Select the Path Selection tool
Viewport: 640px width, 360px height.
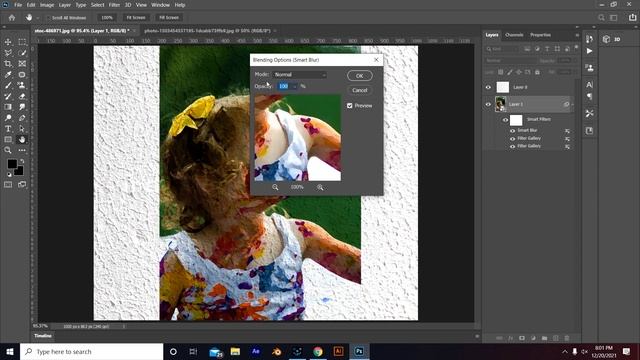tap(22, 129)
